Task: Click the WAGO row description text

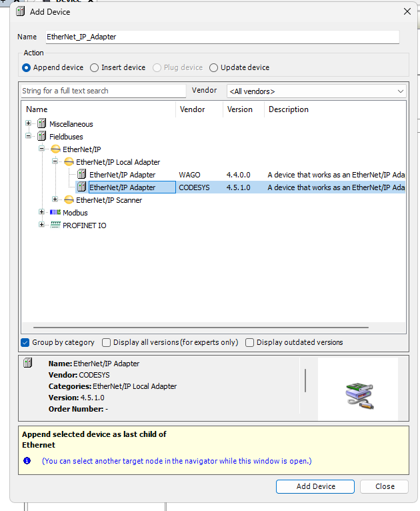Action: (x=336, y=175)
